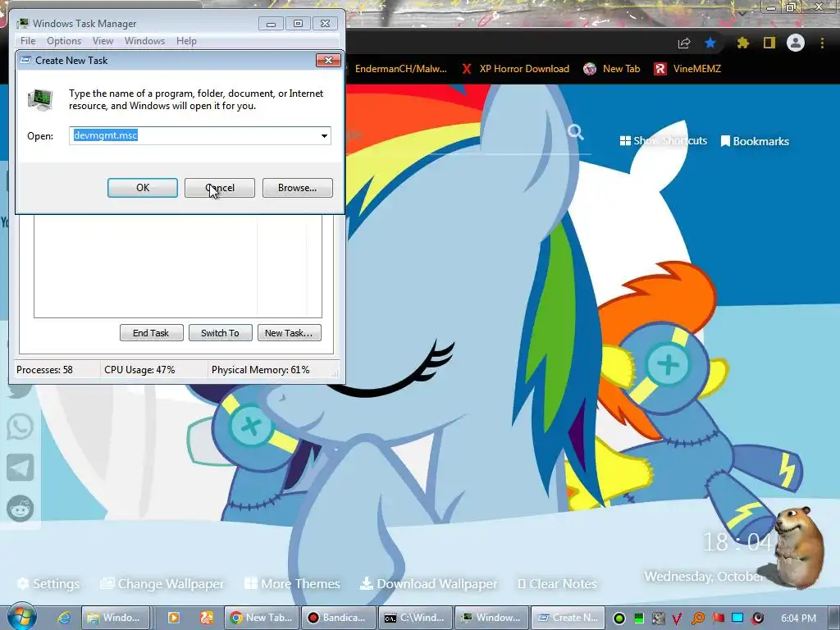
Task: Click Download Wallpaper on new tab page
Action: (428, 584)
